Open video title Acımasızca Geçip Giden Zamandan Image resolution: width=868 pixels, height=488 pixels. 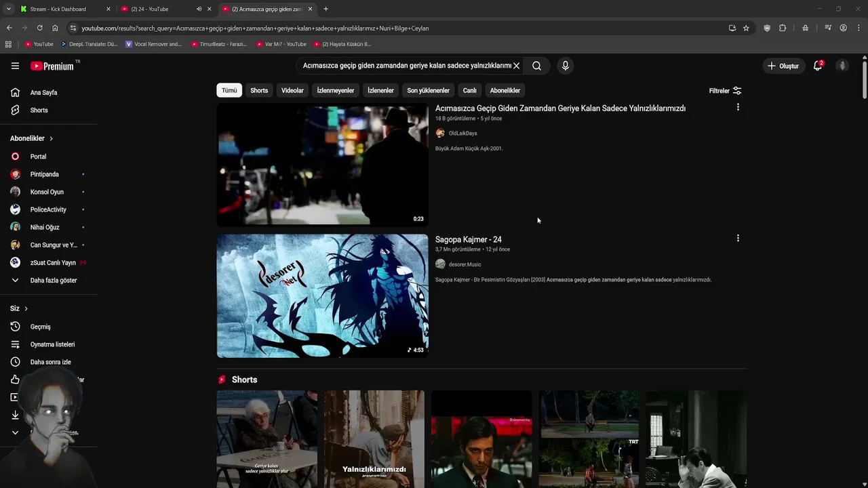(560, 108)
